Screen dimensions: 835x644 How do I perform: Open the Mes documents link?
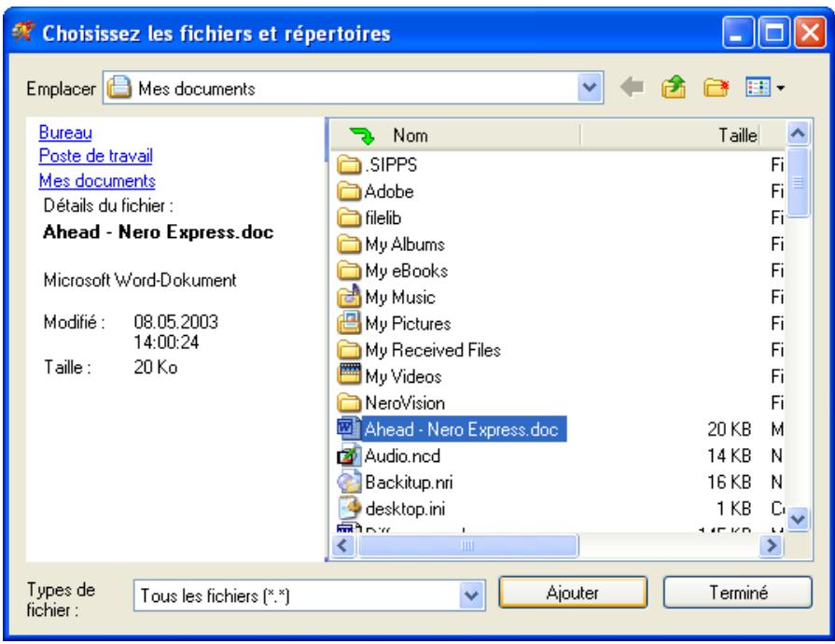(x=97, y=180)
